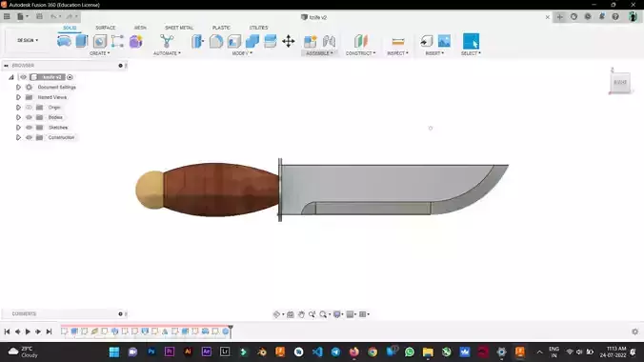Select the Shell tool
Image resolution: width=644 pixels, height=362 pixels.
234,41
